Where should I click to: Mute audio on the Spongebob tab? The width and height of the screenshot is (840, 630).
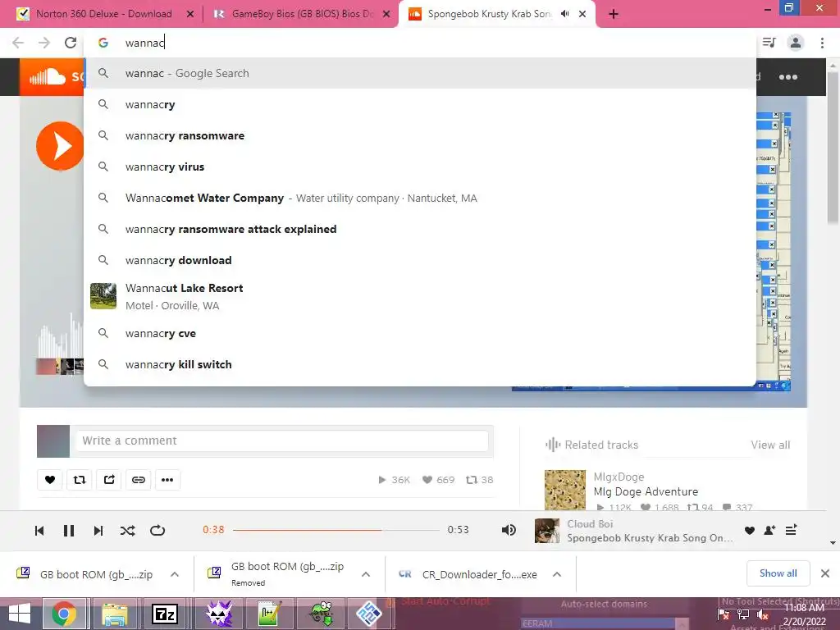(x=564, y=14)
